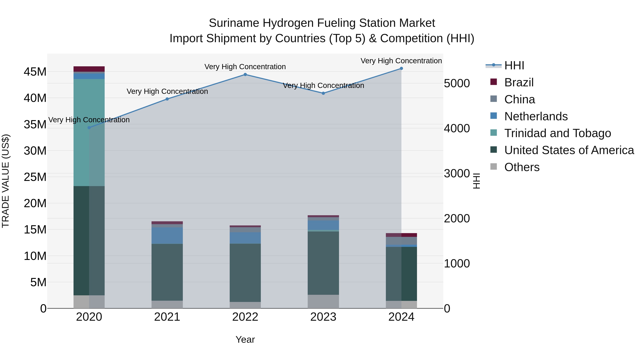The height and width of the screenshot is (362, 644).
Task: Click the Import Shipment by Countries subtitle line
Action: tap(322, 38)
